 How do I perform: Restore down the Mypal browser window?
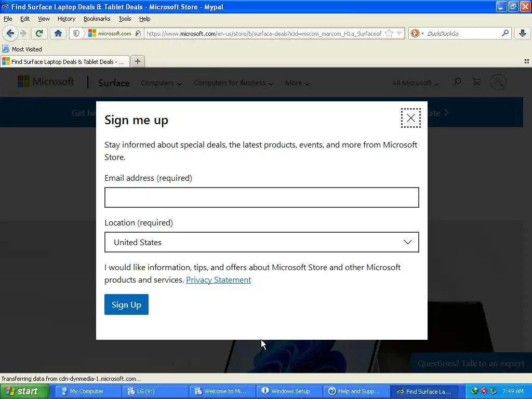click(513, 6)
